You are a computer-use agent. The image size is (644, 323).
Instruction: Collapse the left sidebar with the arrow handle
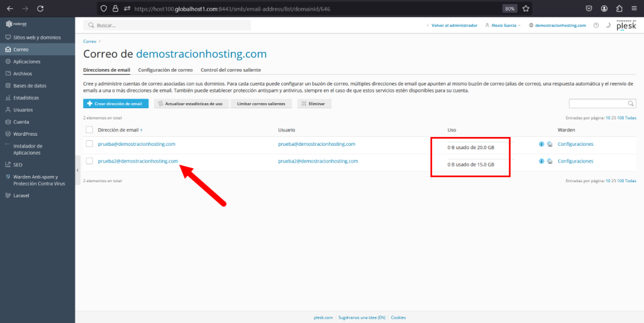coord(78,170)
